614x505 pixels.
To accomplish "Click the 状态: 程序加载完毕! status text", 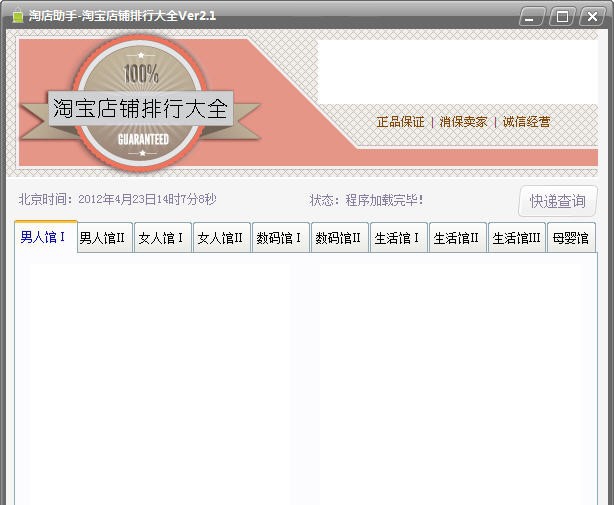I will coord(367,200).
